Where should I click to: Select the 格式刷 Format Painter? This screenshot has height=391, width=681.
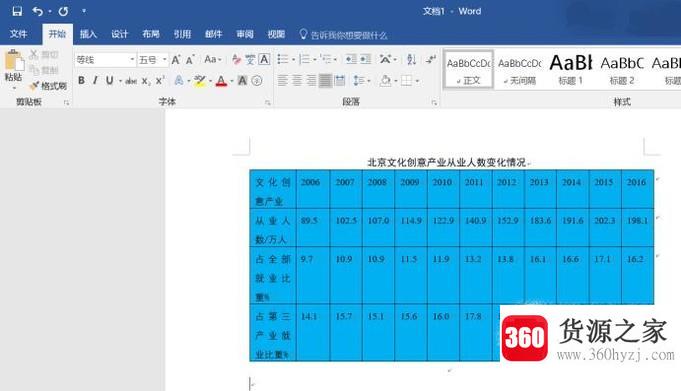(48, 86)
